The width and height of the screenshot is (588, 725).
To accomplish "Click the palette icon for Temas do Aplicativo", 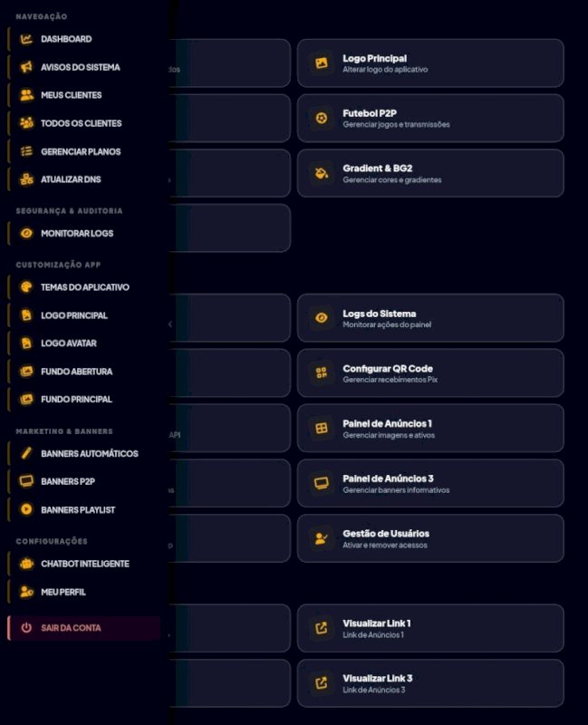I will point(26,287).
